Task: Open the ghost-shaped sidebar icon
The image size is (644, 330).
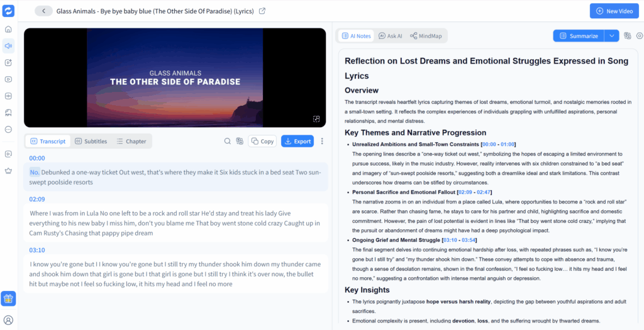Action: 8,112
